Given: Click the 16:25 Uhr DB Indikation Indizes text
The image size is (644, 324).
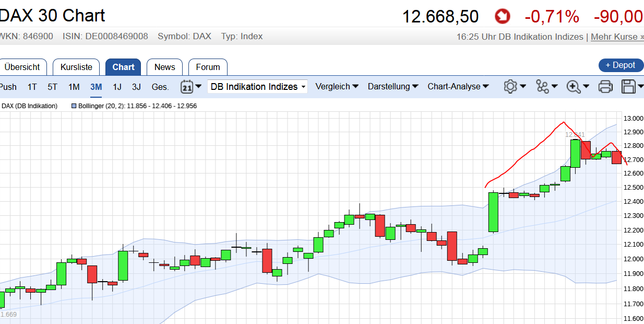Looking at the screenshot, I should [520, 37].
